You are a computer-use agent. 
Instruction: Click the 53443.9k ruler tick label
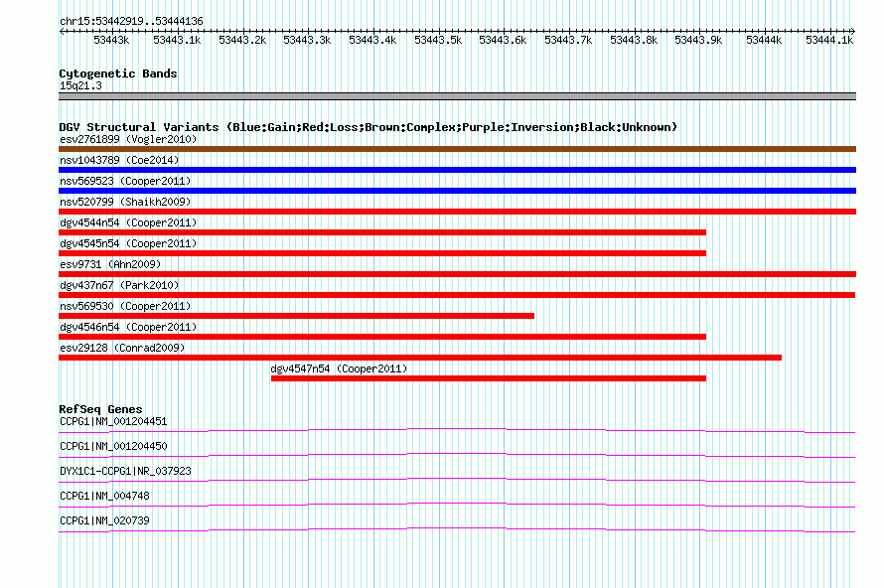(698, 41)
